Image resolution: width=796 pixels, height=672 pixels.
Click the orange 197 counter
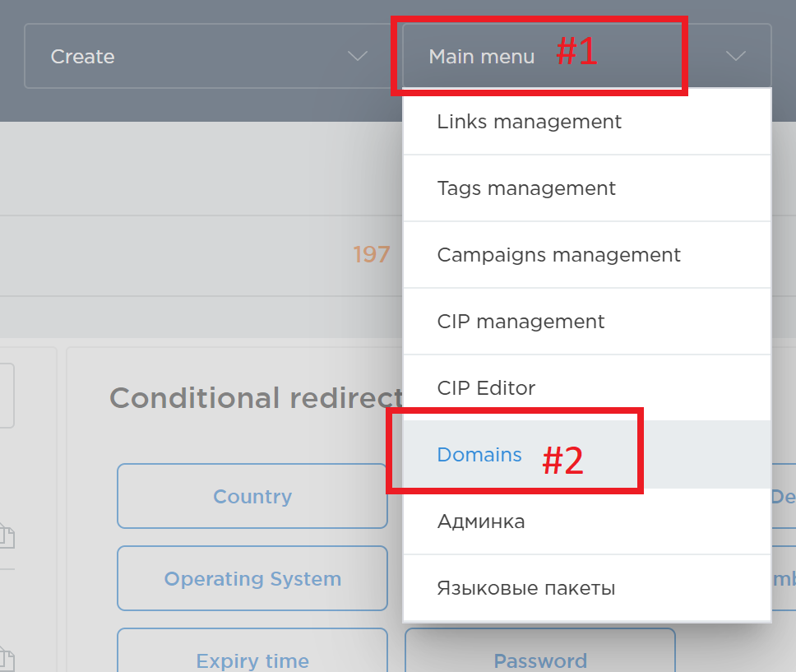372,254
